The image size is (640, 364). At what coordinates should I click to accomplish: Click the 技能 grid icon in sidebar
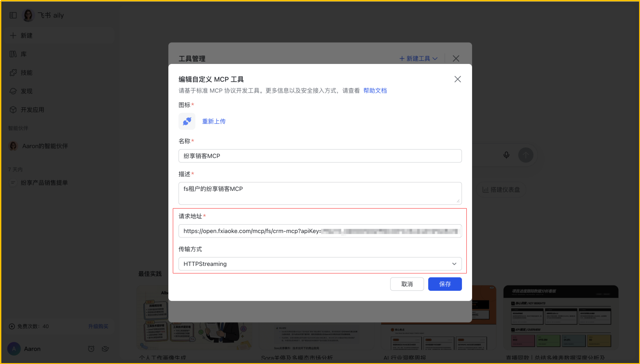(13, 73)
